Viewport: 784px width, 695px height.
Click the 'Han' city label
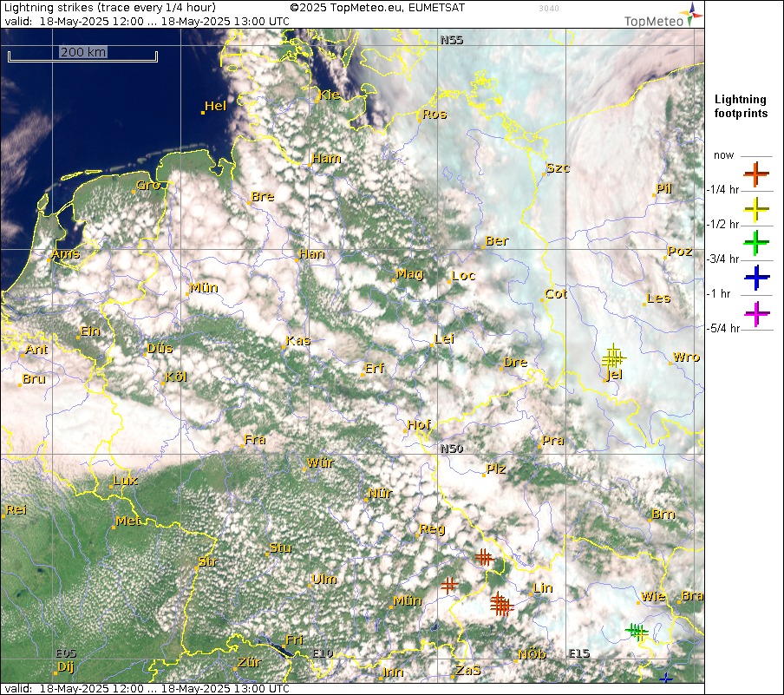tap(311, 253)
